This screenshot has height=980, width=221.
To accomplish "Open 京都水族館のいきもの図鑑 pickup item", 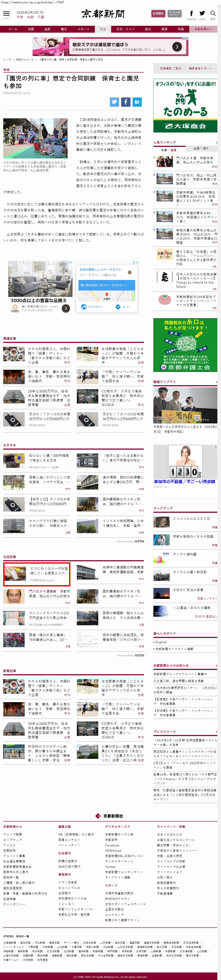I will click(193, 536).
